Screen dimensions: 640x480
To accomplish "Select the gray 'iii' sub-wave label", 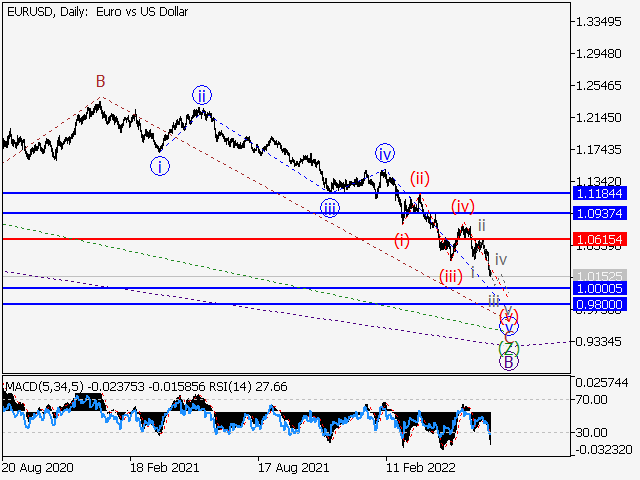I will pos(493,301).
